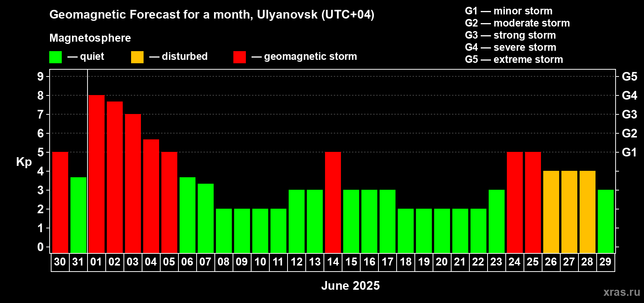This screenshot has width=644, height=303.
Task: Click date label 10 on the axis
Action: tap(260, 262)
